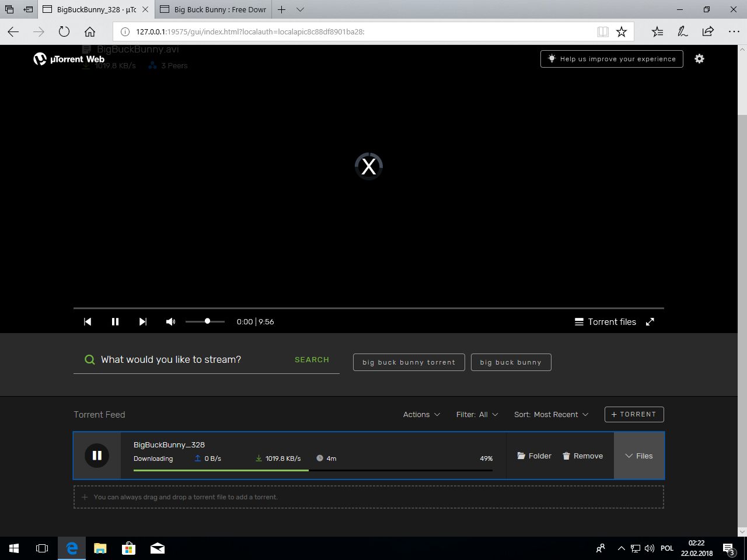
Task: Pause the video playback
Action: pos(115,321)
